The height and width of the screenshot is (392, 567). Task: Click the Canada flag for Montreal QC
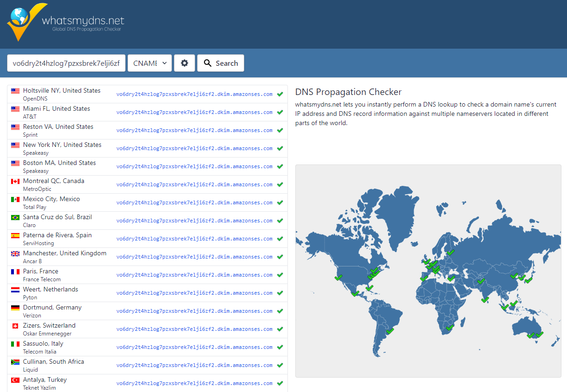point(15,181)
